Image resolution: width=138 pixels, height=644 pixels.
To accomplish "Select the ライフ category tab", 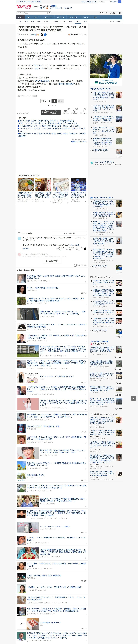I will [x=78, y=22].
